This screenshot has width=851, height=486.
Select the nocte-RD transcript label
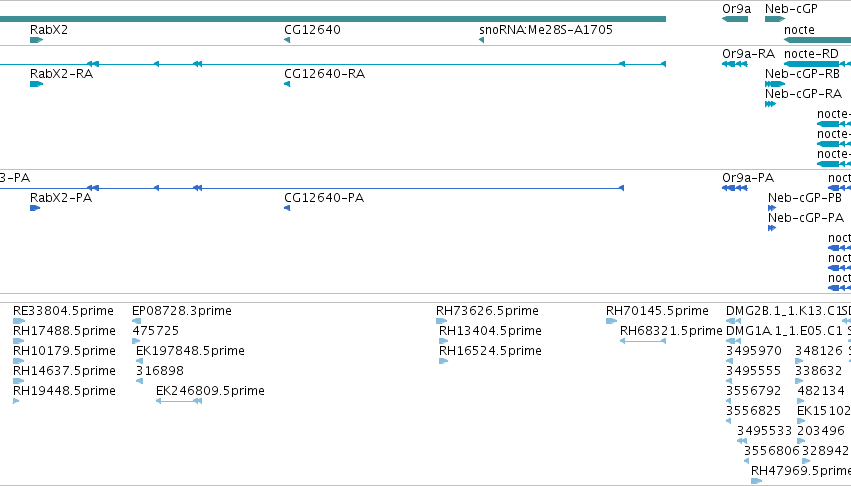811,54
